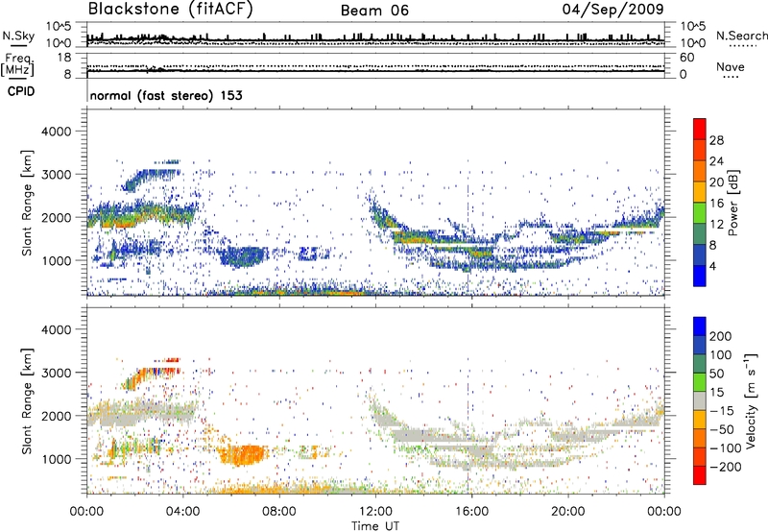Click the 20 label on Power color bar

pyautogui.click(x=716, y=182)
